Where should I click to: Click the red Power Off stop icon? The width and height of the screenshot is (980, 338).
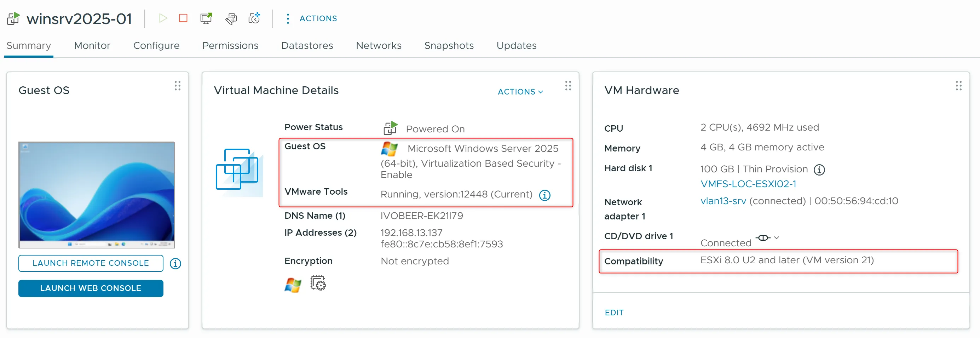pos(183,18)
